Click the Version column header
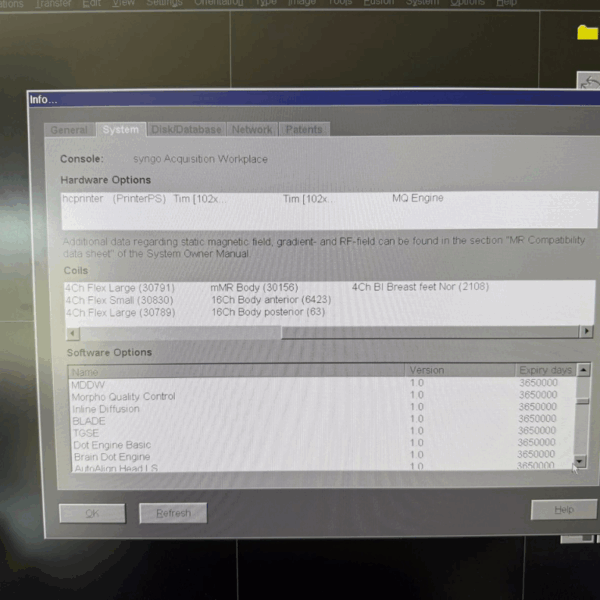The image size is (600, 600). (x=460, y=370)
